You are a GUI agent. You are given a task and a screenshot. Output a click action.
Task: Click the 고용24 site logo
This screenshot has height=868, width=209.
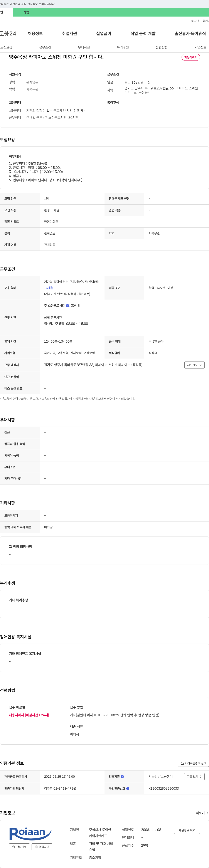click(x=8, y=33)
